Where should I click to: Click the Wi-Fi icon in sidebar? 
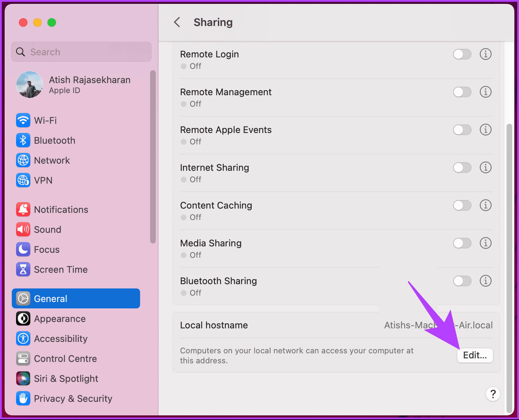(x=23, y=121)
